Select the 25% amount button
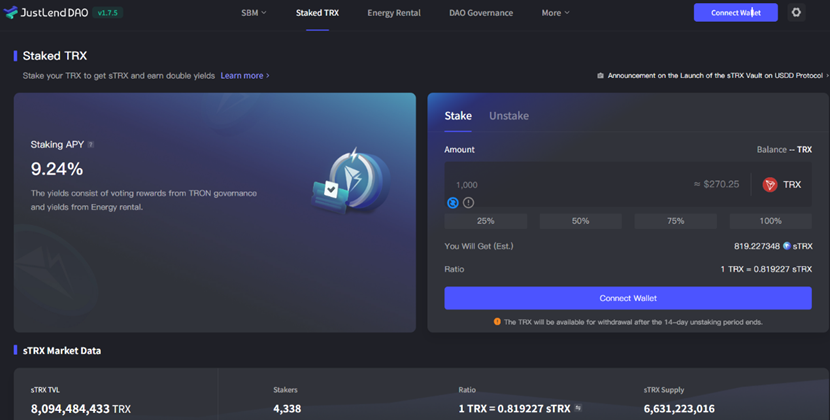The image size is (830, 420). tap(486, 221)
